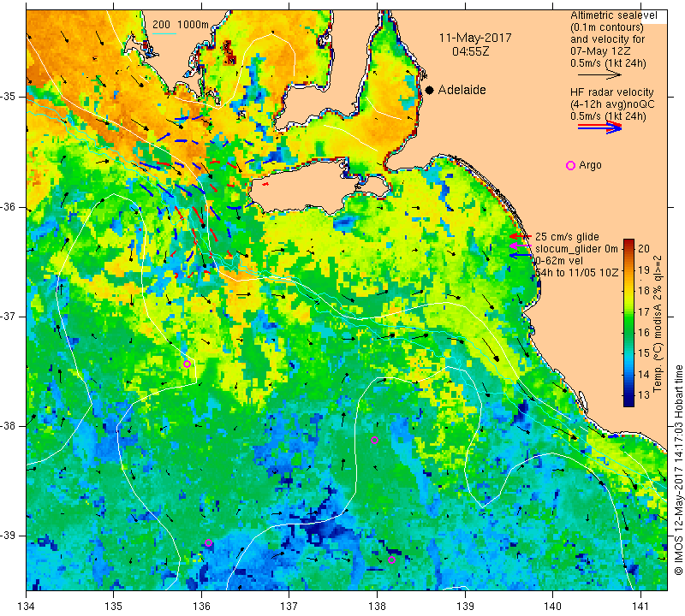The width and height of the screenshot is (685, 616).
Task: Select the Argo float circle near 136E, 39.1S
Action: 208,543
